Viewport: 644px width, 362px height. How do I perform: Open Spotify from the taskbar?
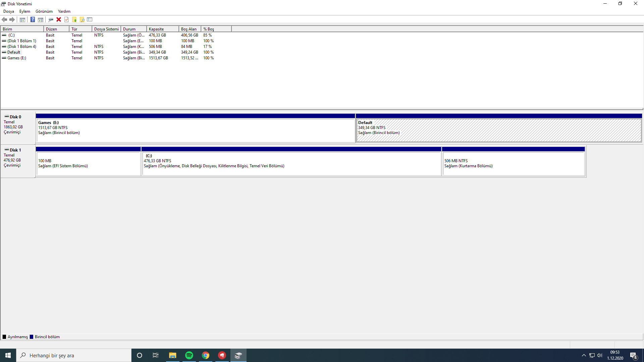[189, 355]
